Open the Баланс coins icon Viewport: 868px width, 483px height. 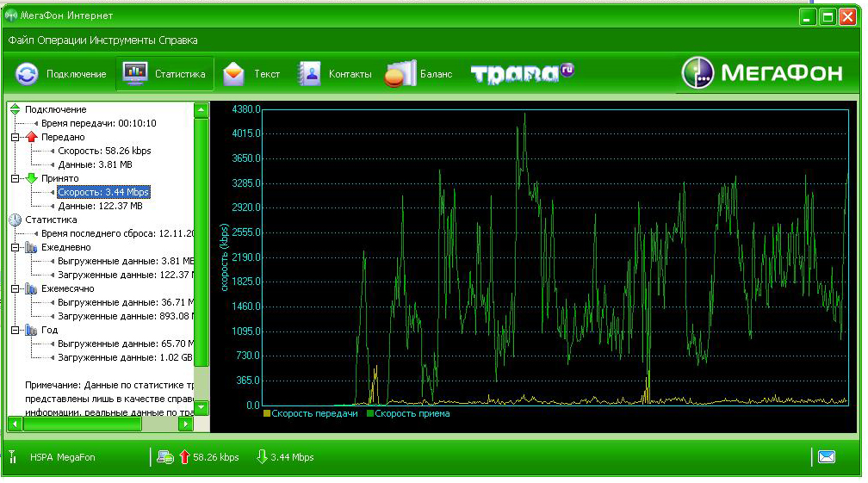[400, 73]
